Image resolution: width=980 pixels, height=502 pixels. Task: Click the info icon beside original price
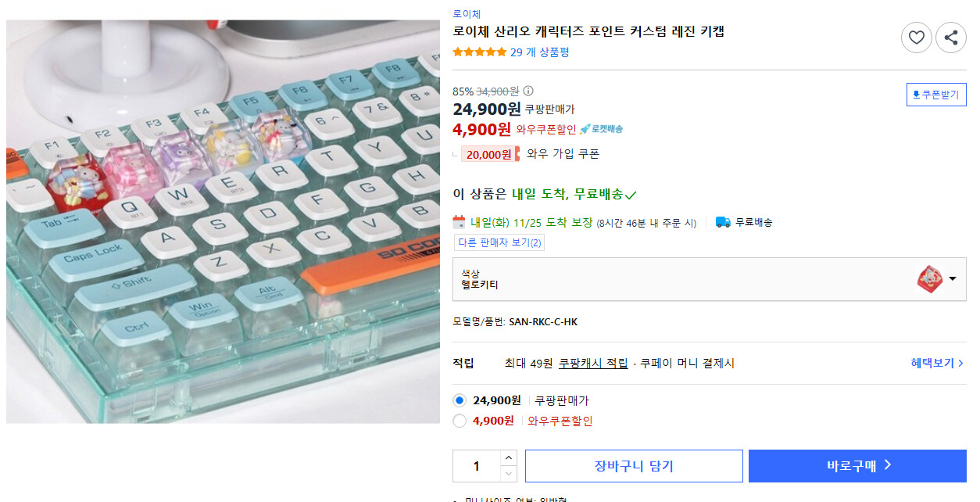click(528, 91)
